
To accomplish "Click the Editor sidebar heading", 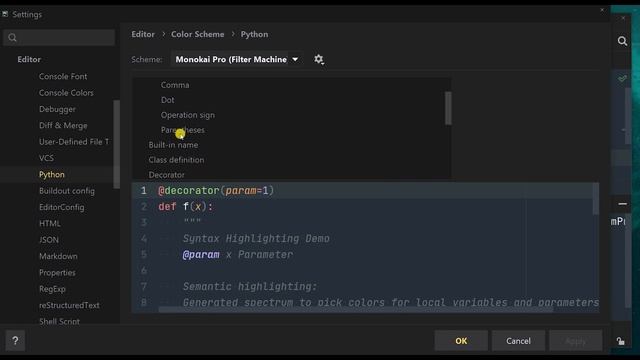I will (29, 59).
